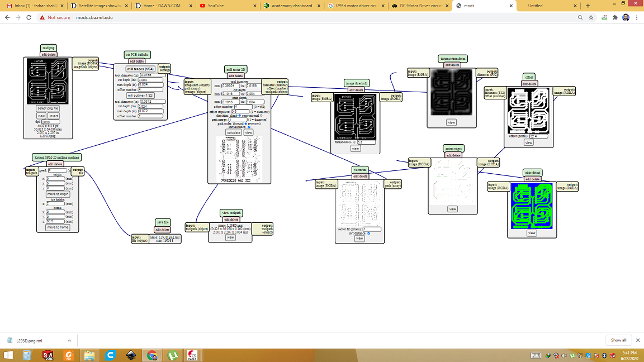644x362 pixels.
Task: Open Chrome icon in taskbar
Action: click(x=151, y=355)
